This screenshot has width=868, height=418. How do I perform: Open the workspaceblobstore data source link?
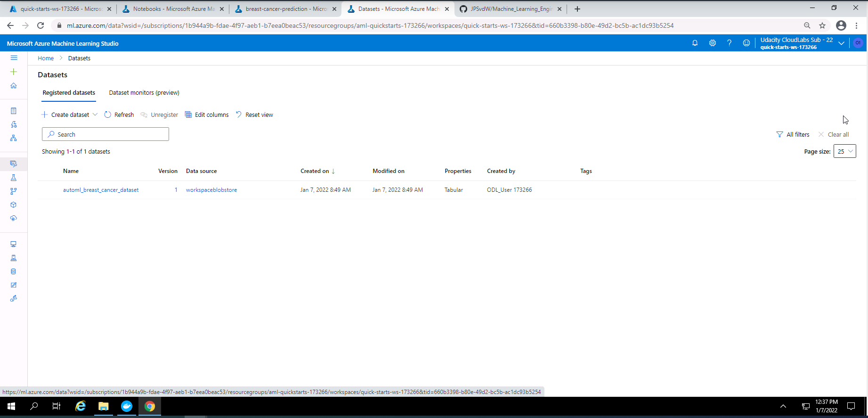pyautogui.click(x=211, y=190)
